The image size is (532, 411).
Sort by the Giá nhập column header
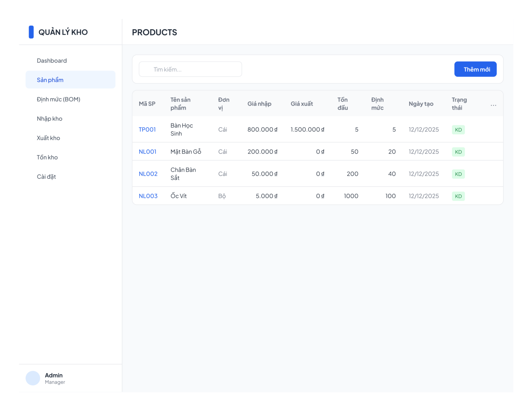(259, 104)
